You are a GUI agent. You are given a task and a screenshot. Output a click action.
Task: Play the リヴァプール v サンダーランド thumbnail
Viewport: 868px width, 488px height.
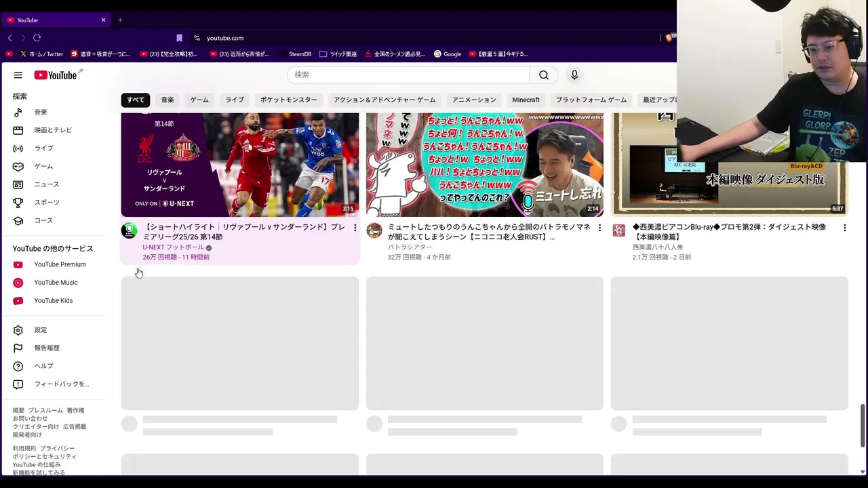click(x=240, y=165)
